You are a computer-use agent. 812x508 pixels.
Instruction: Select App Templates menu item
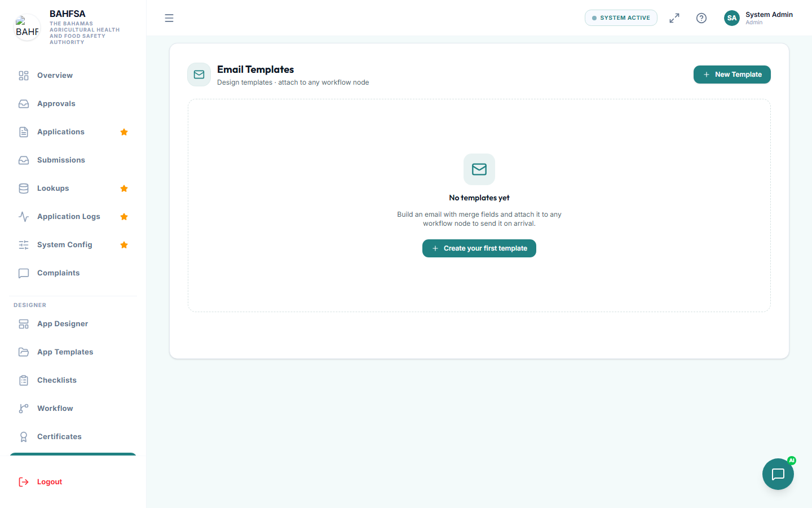tap(73, 352)
